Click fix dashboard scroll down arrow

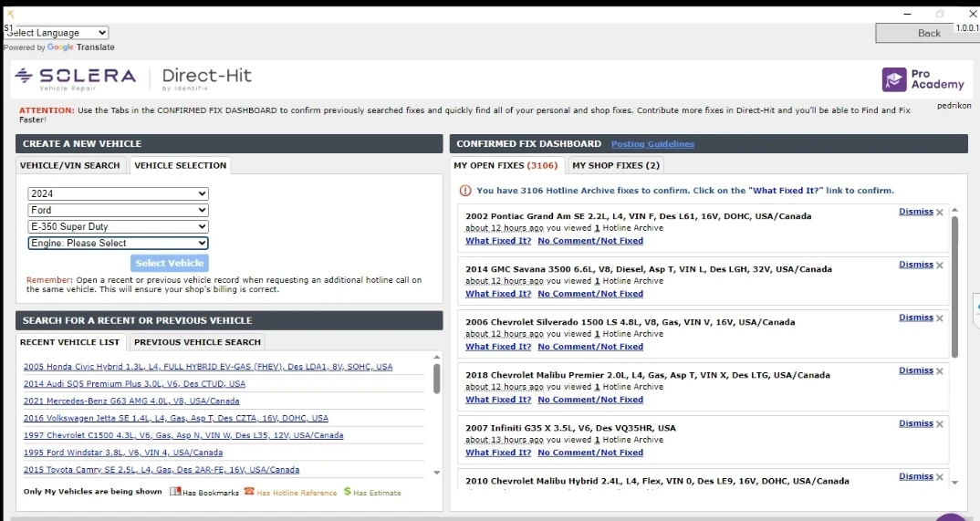click(954, 483)
